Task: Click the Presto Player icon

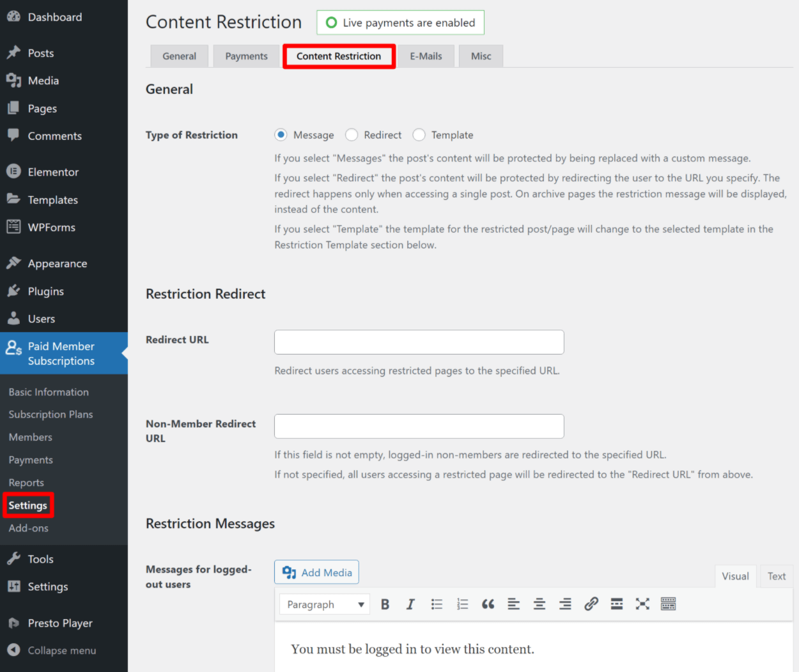Action: pyautogui.click(x=13, y=623)
